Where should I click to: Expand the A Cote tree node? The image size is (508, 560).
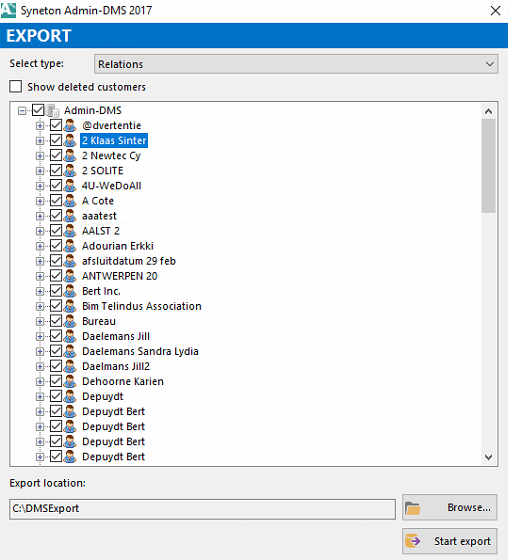pos(40,201)
